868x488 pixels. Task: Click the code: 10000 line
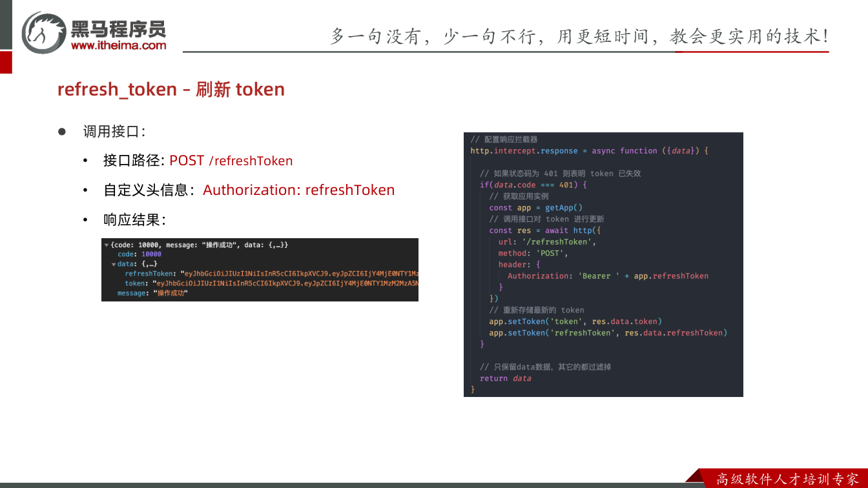click(x=139, y=254)
